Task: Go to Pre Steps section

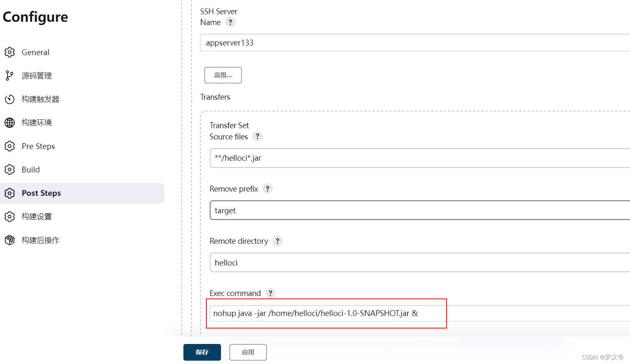Action: click(82, 146)
